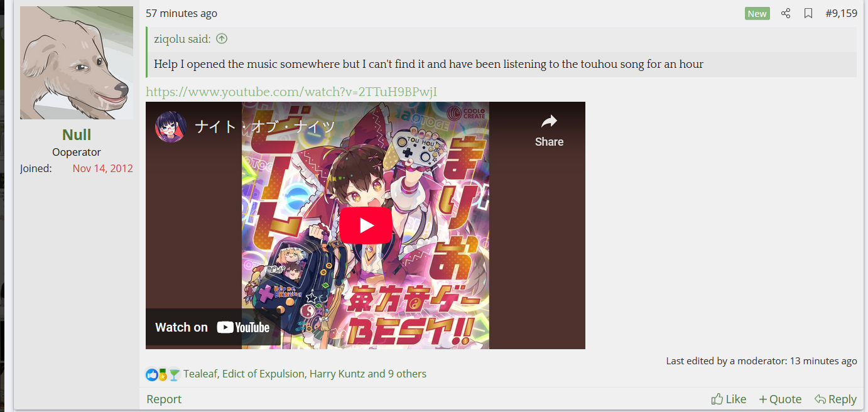Play the embedded YouTube video
The image size is (868, 412).
pos(366,225)
